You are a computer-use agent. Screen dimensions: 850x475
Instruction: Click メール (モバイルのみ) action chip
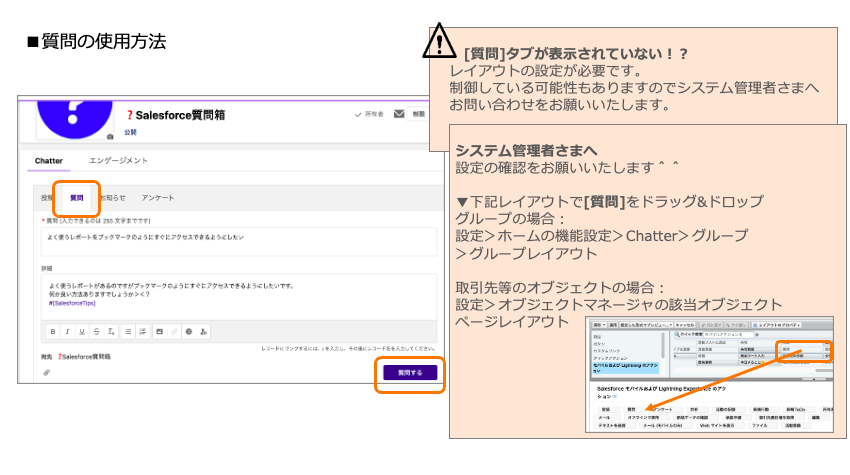point(666,426)
